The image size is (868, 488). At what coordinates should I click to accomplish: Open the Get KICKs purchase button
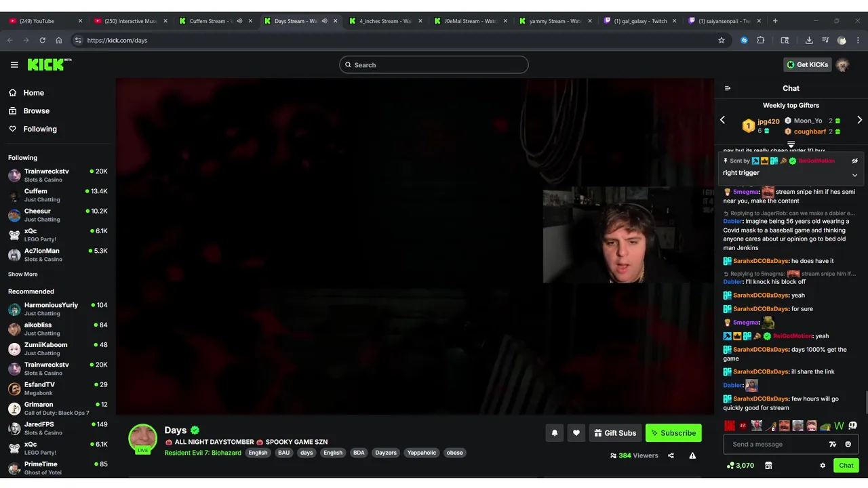(x=807, y=64)
